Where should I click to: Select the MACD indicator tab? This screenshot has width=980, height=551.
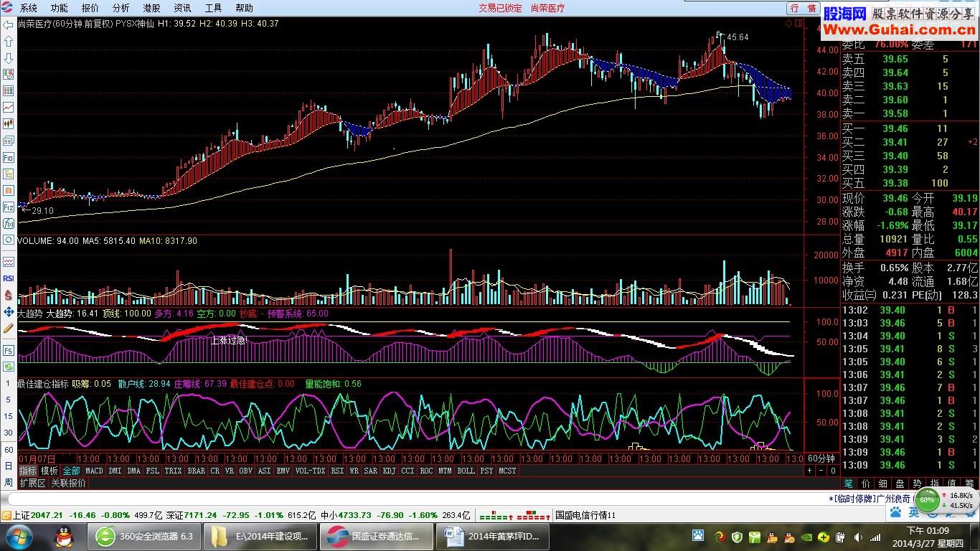point(94,471)
